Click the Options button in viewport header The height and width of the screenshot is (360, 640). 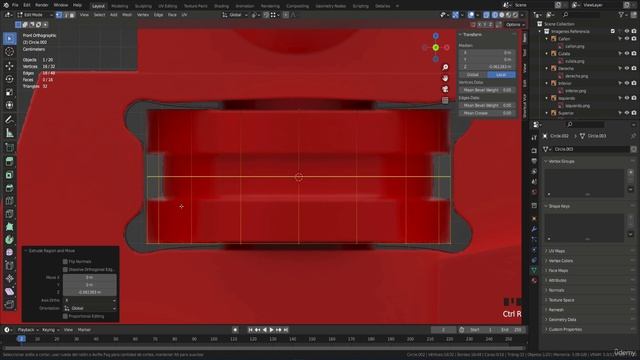(x=515, y=25)
